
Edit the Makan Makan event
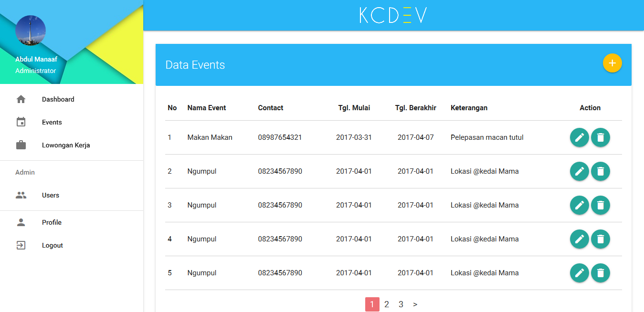point(580,137)
